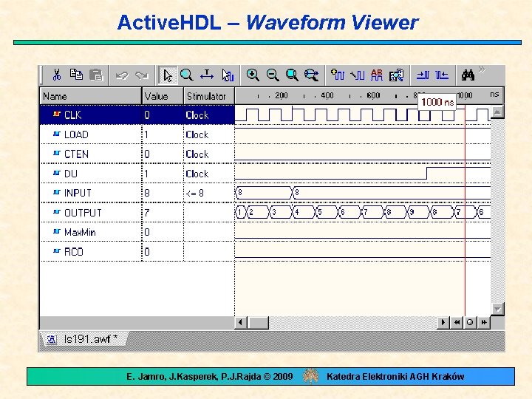Screen dimensions: 532x399
Task: Click the Clock stimulator cell for LOAD
Action: coord(209,134)
